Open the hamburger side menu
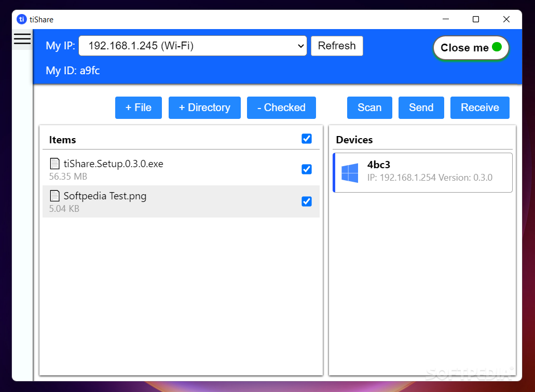Screen dimensions: 535x392 coord(22,38)
